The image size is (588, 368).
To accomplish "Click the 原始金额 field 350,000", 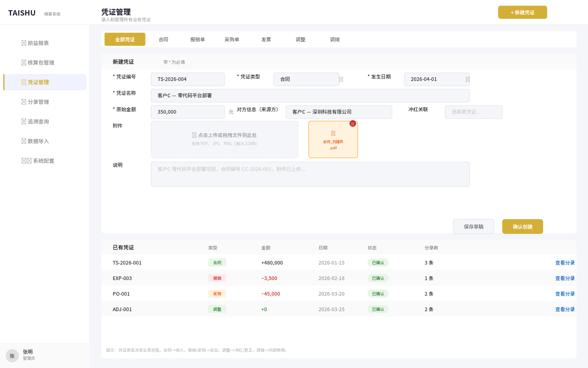I will tap(188, 112).
